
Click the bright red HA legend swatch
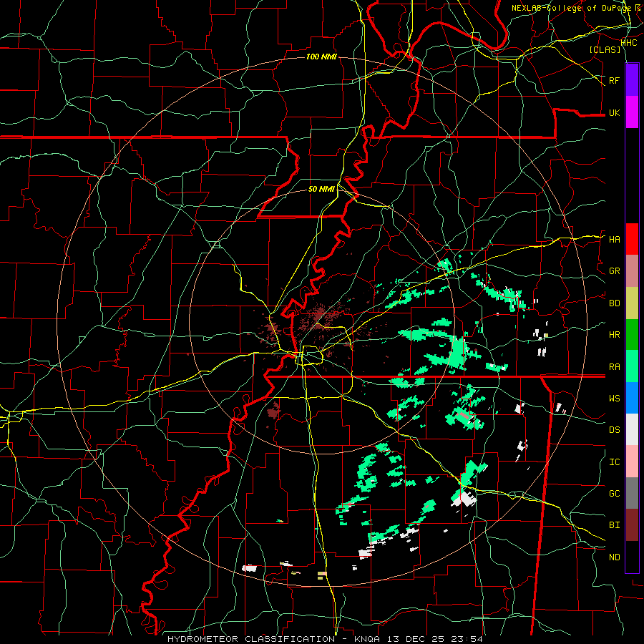632,239
